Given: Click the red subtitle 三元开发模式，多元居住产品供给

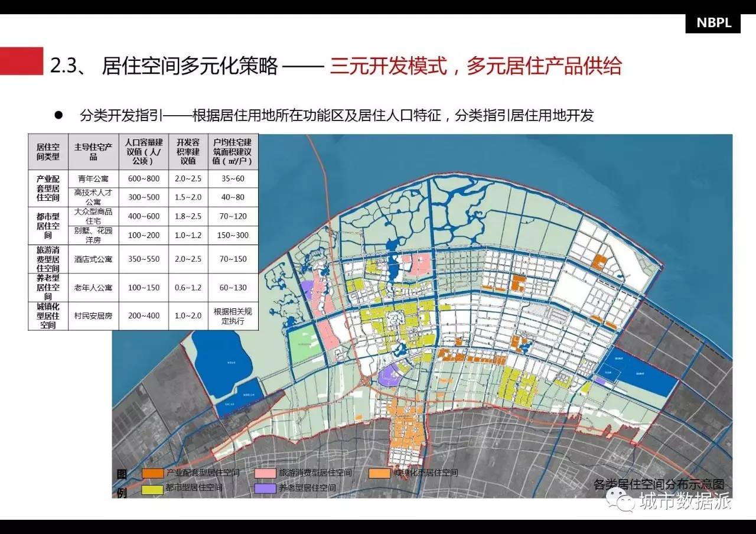Looking at the screenshot, I should [475, 66].
